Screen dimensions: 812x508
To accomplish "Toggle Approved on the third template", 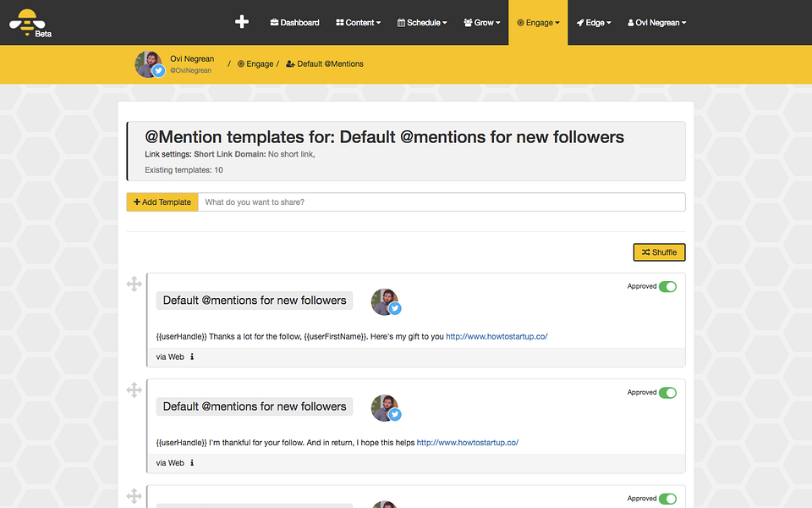I will click(667, 499).
